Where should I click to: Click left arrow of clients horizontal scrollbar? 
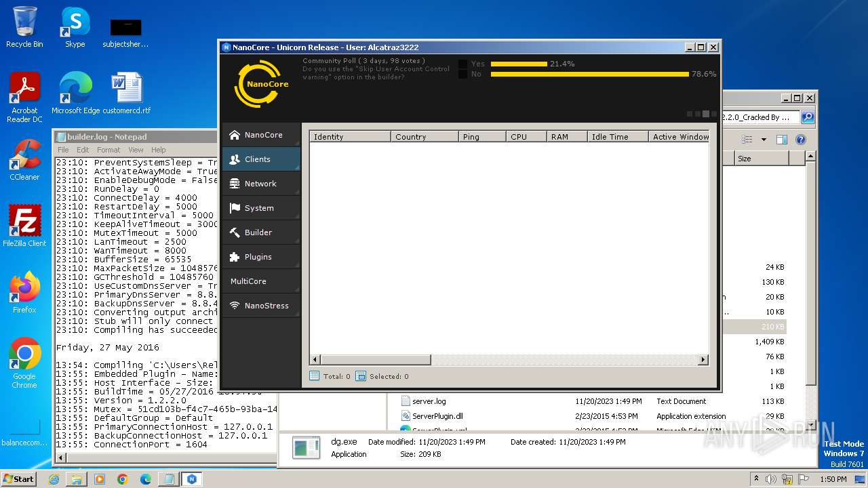[x=315, y=360]
